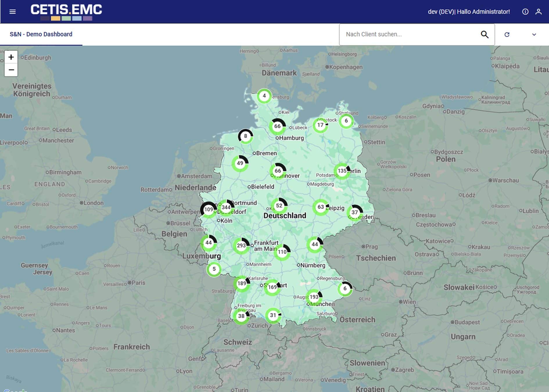
Task: Refresh the dashboard with the reload icon
Action: click(507, 35)
